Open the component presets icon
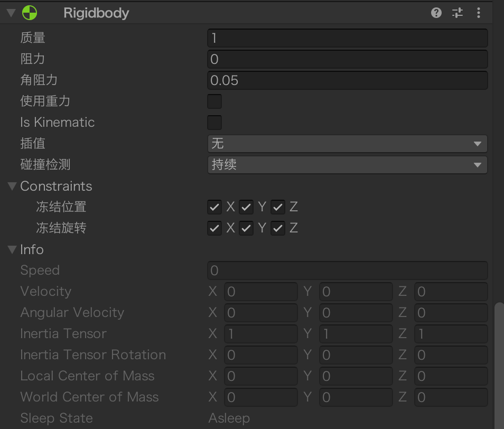Image resolution: width=504 pixels, height=429 pixels. click(x=458, y=13)
